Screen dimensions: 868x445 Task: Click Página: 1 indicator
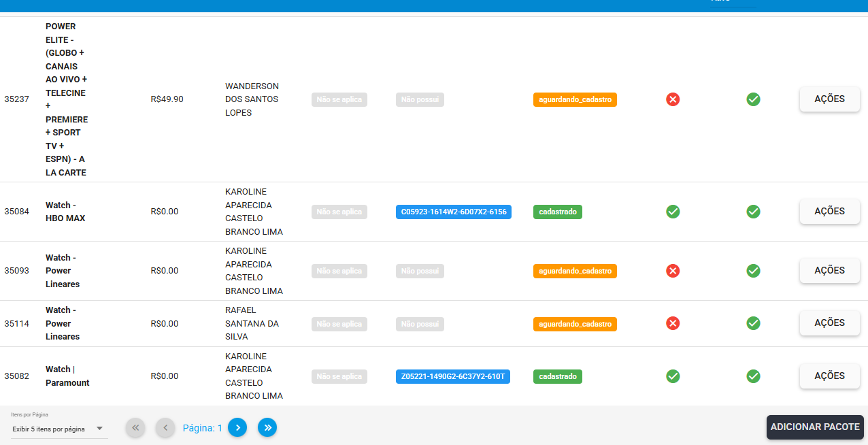203,428
